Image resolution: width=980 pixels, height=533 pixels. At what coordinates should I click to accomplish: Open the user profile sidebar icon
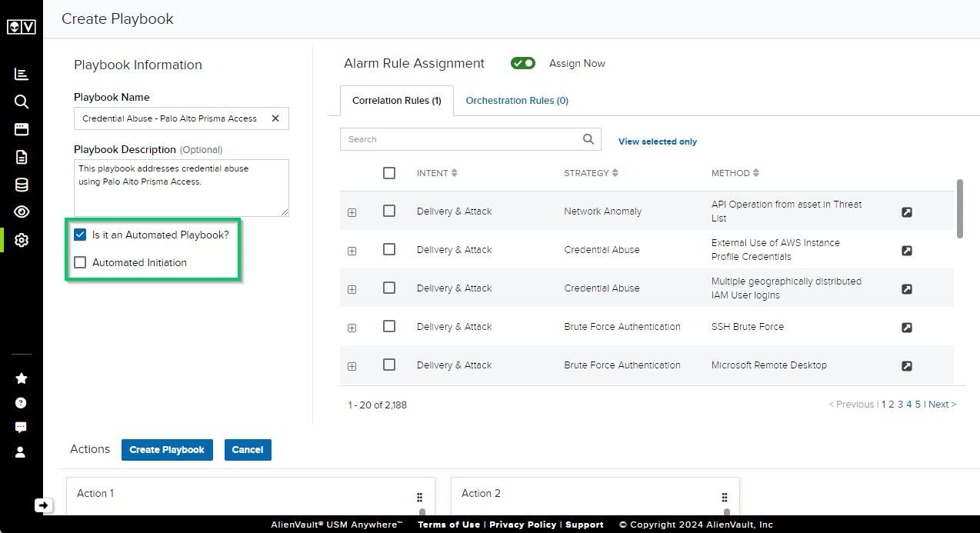point(22,451)
